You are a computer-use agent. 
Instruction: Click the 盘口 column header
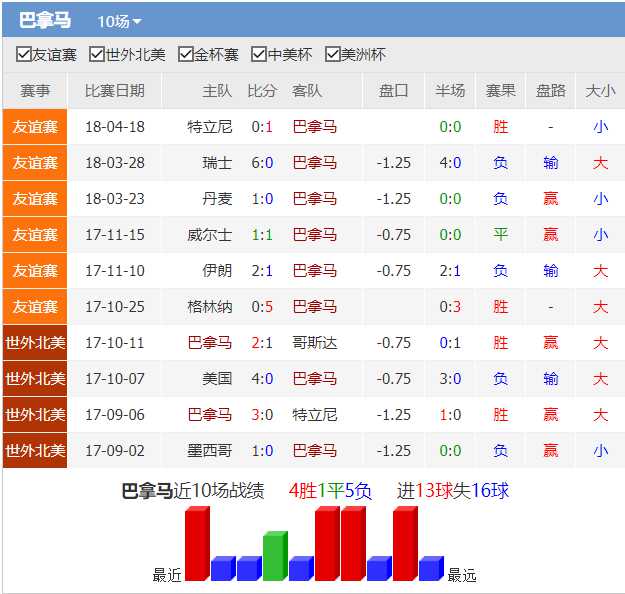point(394,91)
